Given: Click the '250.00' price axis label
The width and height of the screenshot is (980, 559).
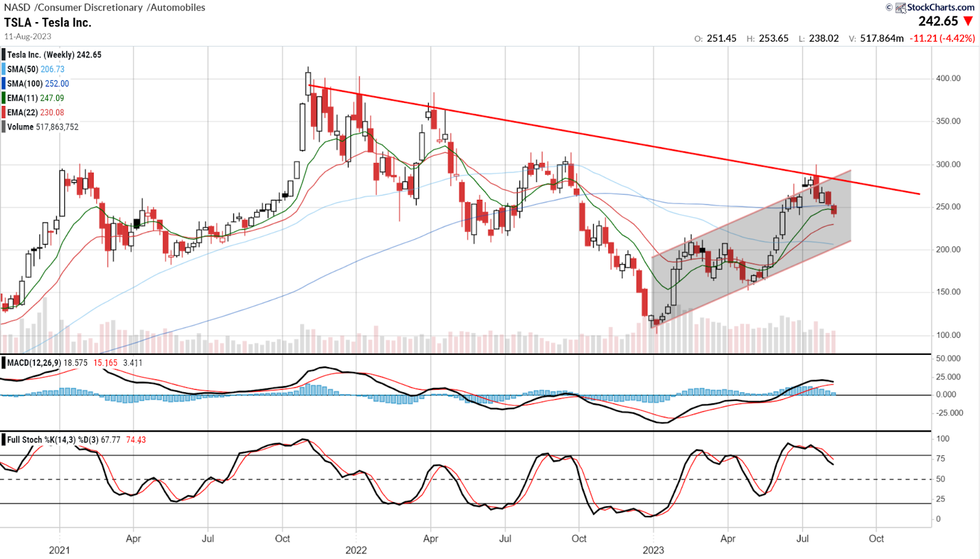Looking at the screenshot, I should click(x=948, y=207).
